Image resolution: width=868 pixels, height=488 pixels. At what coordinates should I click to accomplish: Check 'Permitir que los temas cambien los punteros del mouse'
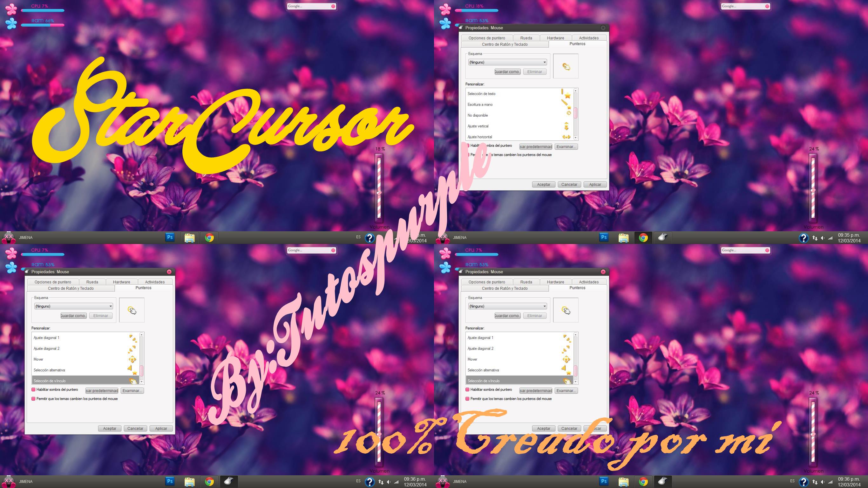click(33, 399)
